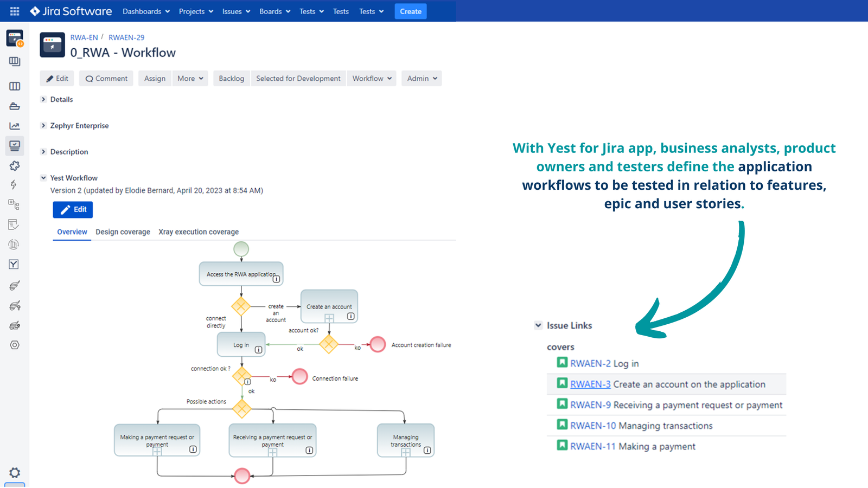
Task: Click info icon on Create an account node
Action: pyautogui.click(x=351, y=316)
